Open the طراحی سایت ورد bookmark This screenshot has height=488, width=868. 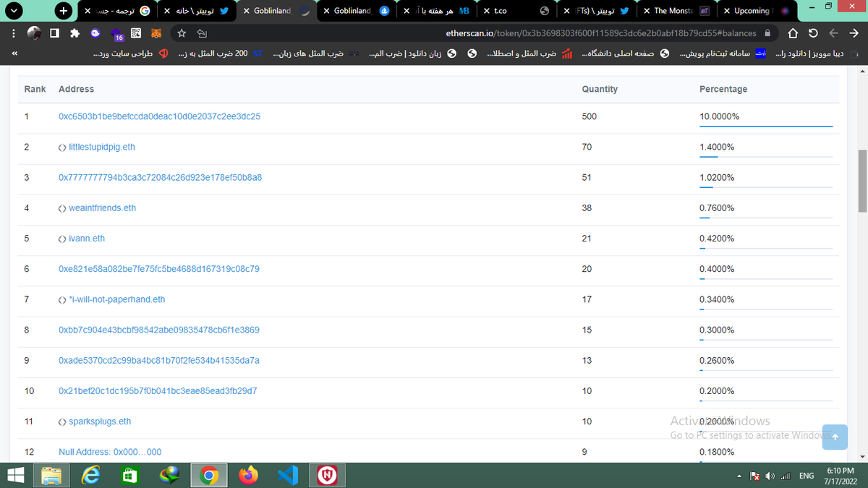(132, 53)
